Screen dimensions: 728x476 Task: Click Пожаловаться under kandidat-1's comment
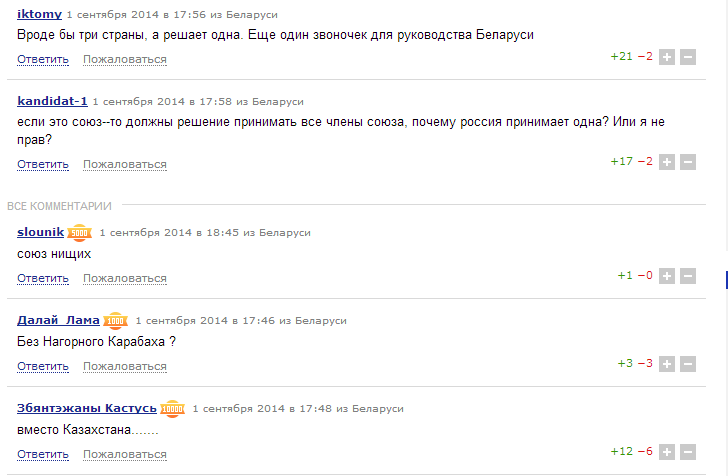click(124, 164)
